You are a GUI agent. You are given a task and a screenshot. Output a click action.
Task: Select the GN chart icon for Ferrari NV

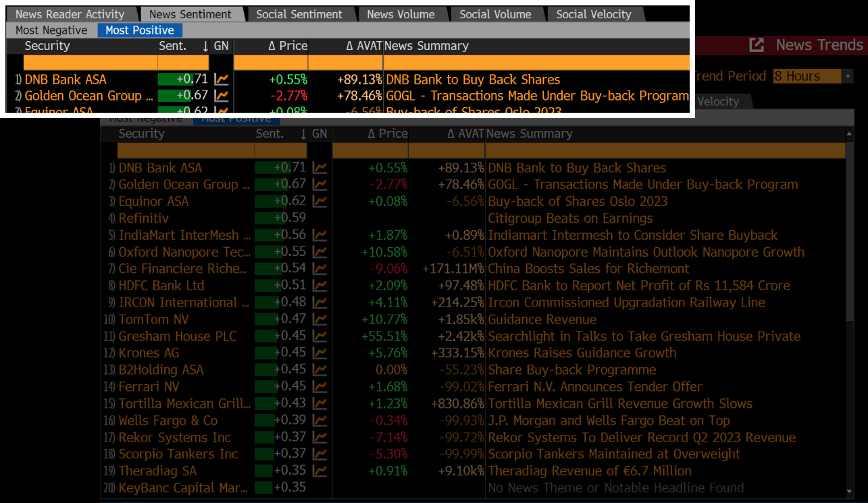[x=320, y=387]
